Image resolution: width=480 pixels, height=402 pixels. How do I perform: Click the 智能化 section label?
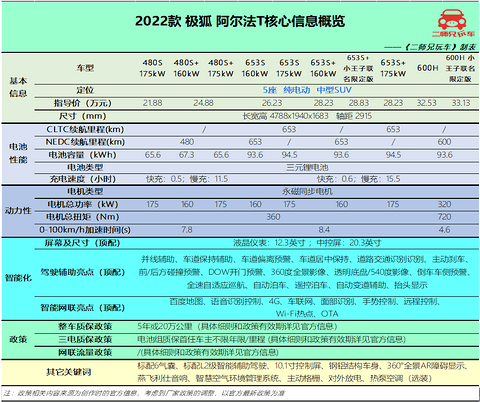tap(18, 278)
